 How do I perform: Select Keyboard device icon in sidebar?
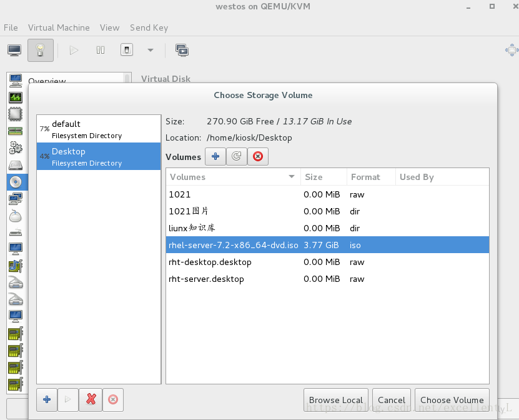(x=16, y=232)
